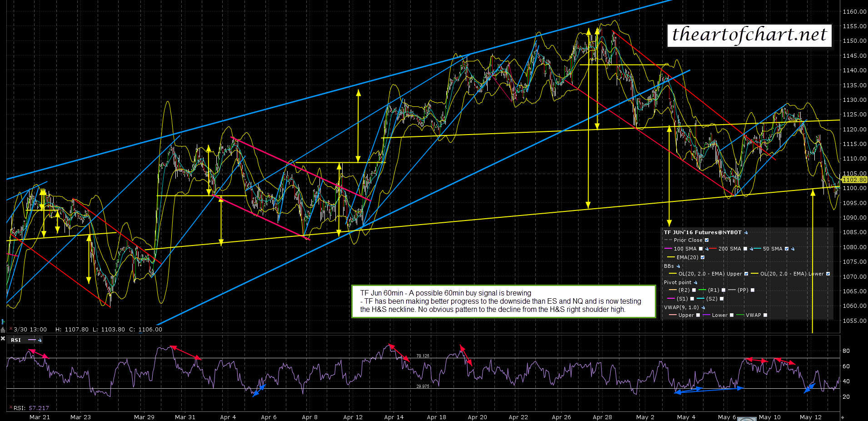Click the time axis scroll arrow at bottom right
This screenshot has width=868, height=421.
click(842, 417)
